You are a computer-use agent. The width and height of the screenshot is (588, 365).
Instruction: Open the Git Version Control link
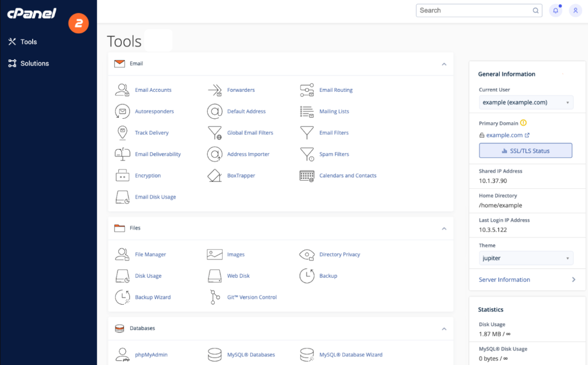tap(252, 297)
